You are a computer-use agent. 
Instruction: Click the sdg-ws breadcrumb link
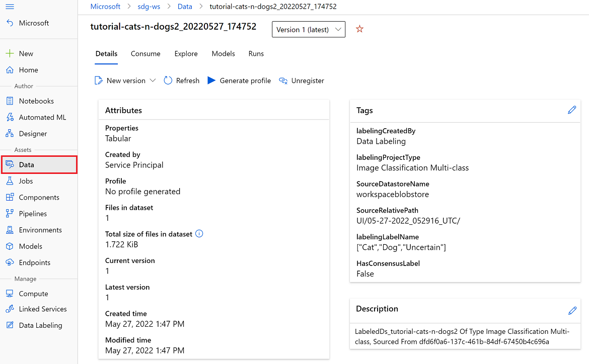tap(149, 7)
